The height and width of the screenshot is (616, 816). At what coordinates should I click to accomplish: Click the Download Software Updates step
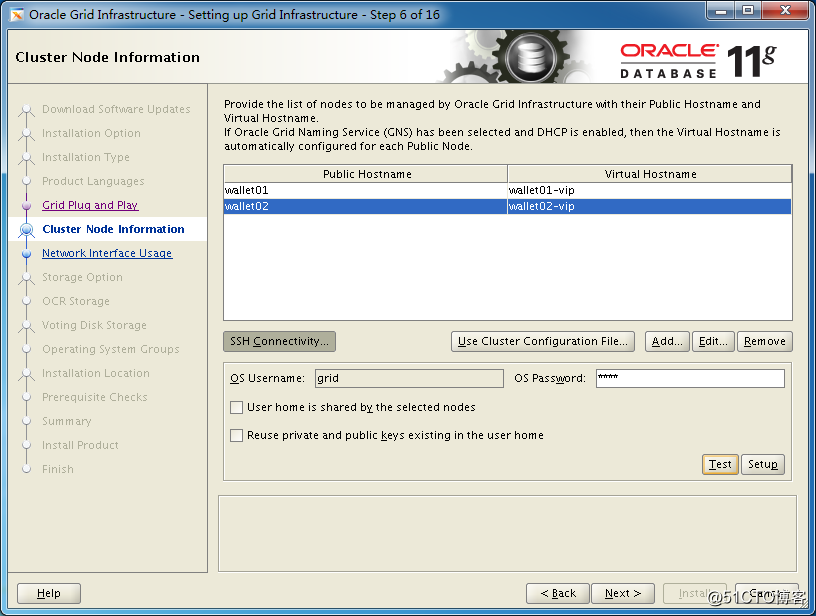pos(116,109)
